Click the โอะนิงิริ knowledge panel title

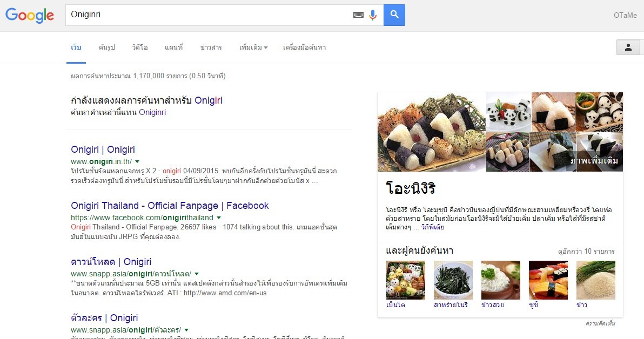pos(411,189)
